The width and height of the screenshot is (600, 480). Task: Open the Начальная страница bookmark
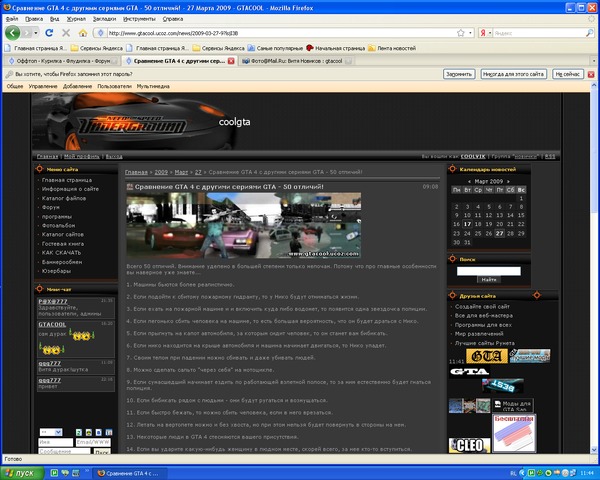pos(336,48)
